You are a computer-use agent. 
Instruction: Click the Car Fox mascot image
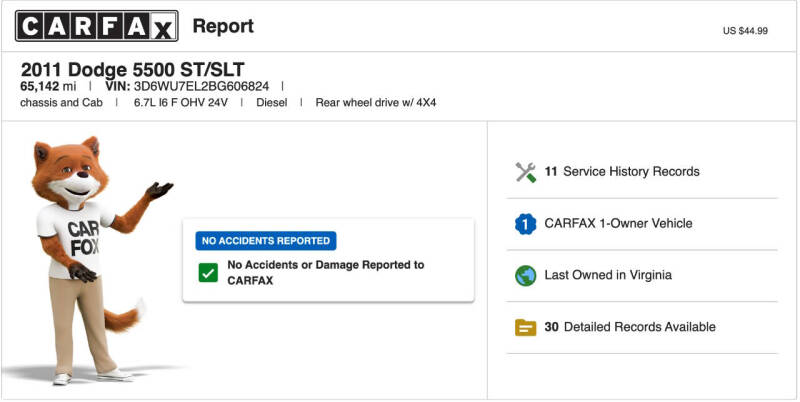pos(92,260)
